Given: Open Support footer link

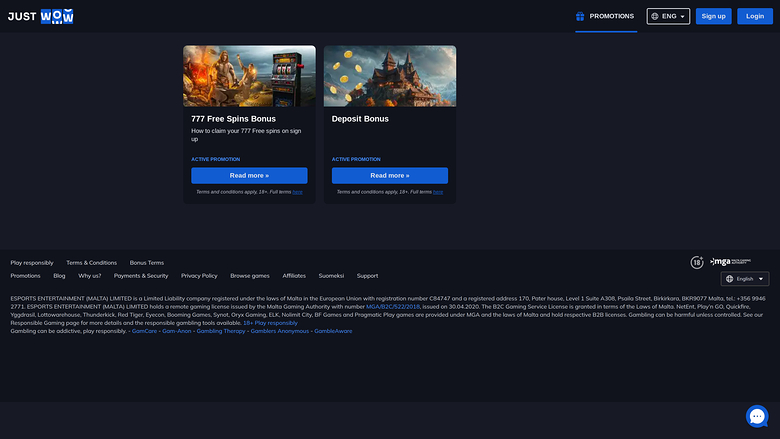Looking at the screenshot, I should (367, 275).
